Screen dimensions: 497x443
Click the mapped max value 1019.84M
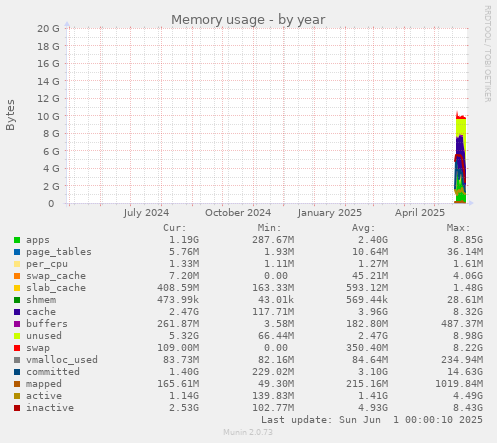(x=459, y=384)
